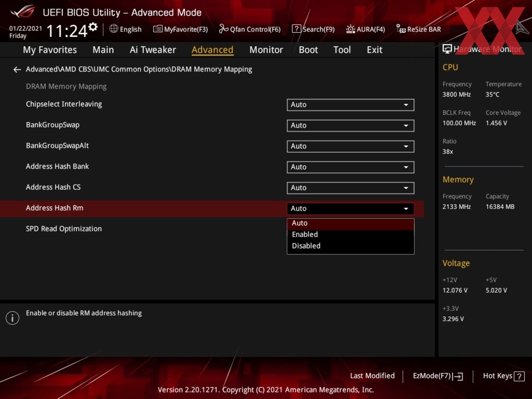Click the RM address hashing help text
This screenshot has width=532, height=399.
(x=84, y=313)
